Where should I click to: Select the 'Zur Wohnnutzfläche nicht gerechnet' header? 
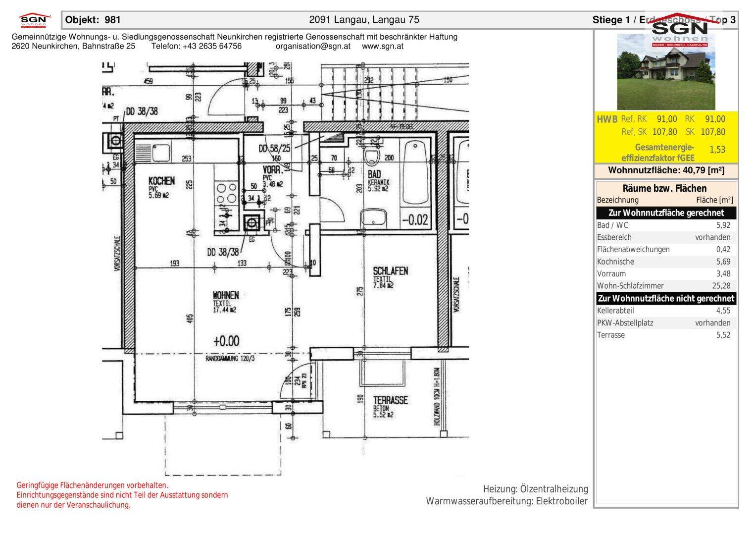(666, 298)
